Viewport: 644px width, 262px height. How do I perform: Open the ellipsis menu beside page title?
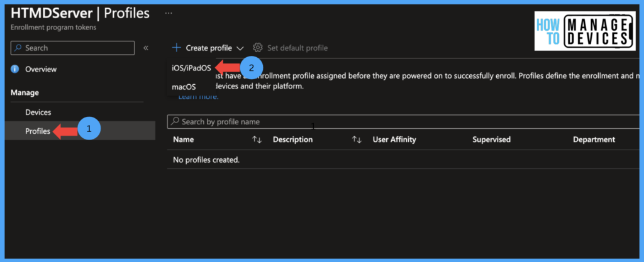coord(169,13)
